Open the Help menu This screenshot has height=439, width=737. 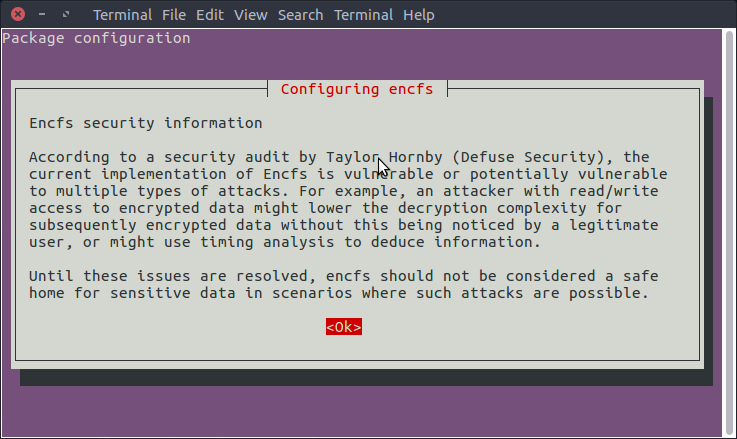coord(418,15)
